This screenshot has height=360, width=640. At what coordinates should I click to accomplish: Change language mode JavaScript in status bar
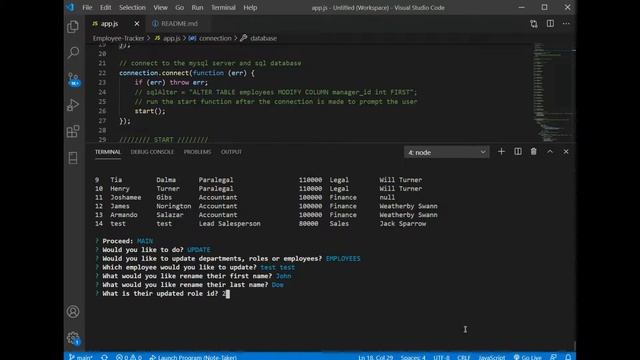coord(491,357)
